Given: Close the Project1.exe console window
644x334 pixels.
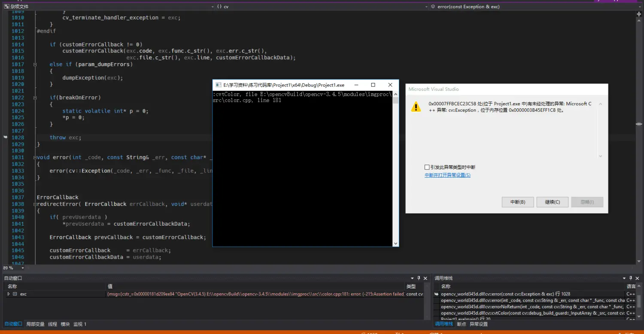Looking at the screenshot, I should 390,85.
